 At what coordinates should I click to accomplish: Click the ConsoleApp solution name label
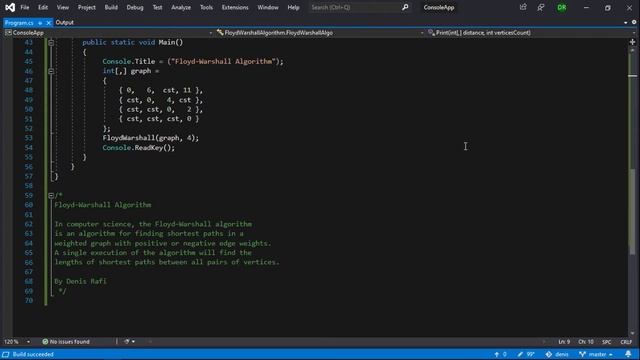coord(439,7)
